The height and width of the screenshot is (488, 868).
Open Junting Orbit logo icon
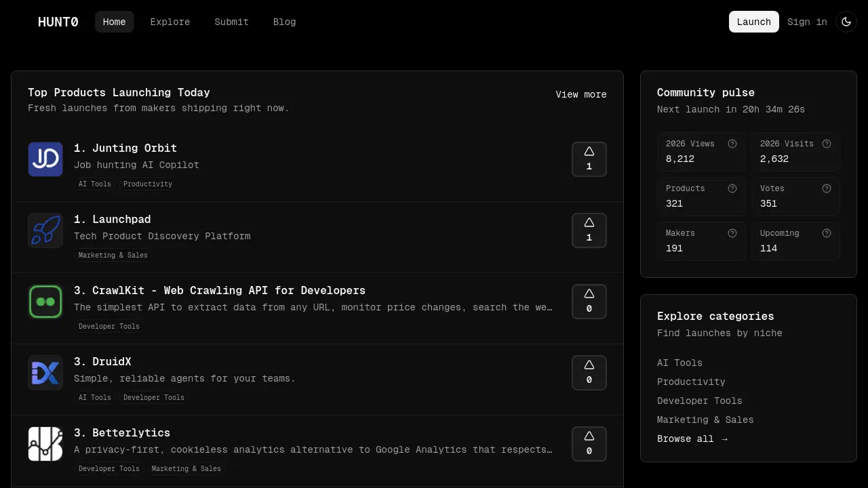(x=45, y=159)
